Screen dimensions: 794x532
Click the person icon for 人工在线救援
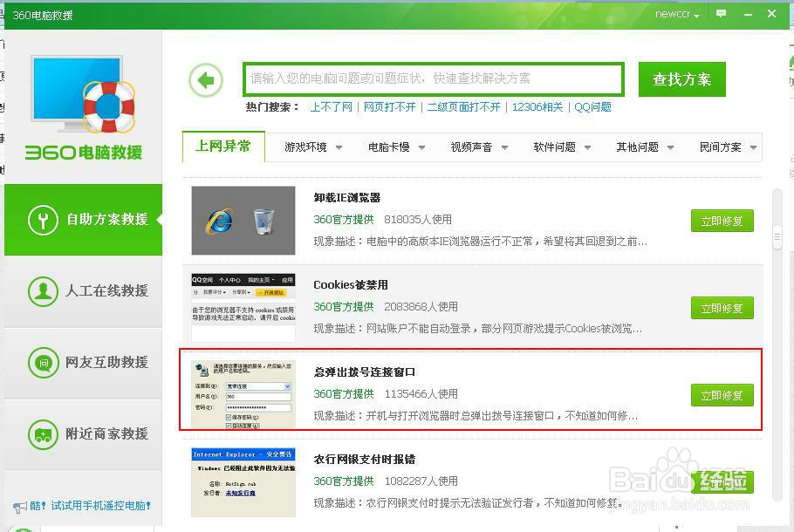(43, 291)
